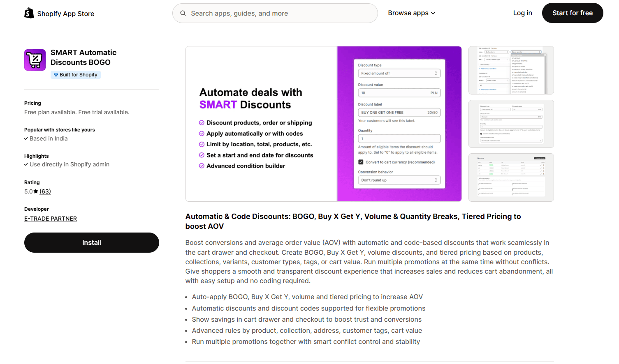Image resolution: width=619 pixels, height=364 pixels.
Task: Click bullet 'Auto-apply BOGO, Buy X Get Y'
Action: 307,297
